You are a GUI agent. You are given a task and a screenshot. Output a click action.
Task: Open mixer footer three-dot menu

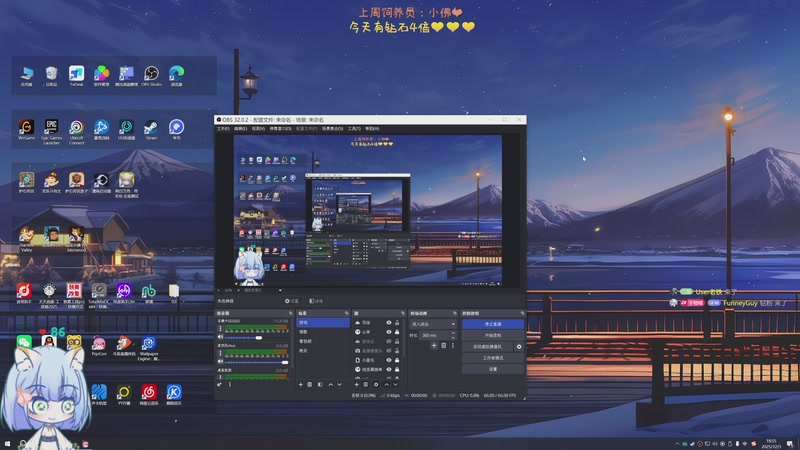point(230,385)
